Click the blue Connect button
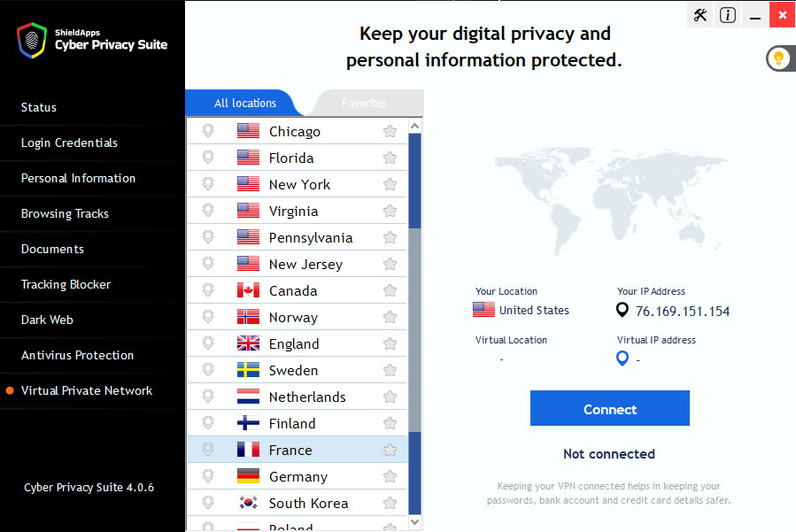The image size is (796, 532). tap(610, 408)
